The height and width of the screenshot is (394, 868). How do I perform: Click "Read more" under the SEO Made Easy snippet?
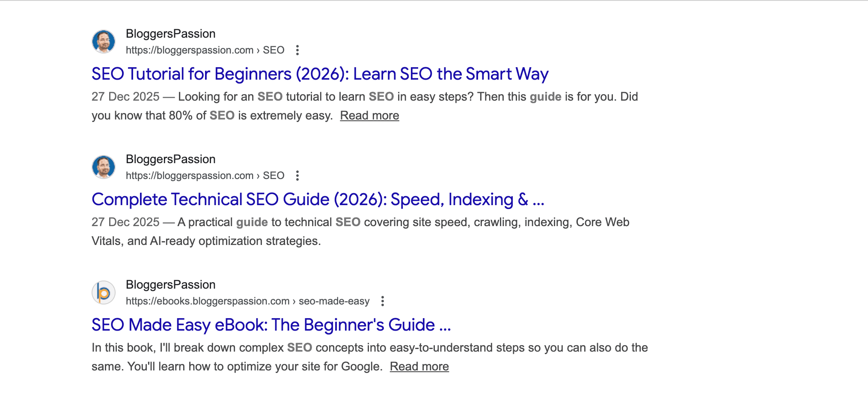point(419,366)
